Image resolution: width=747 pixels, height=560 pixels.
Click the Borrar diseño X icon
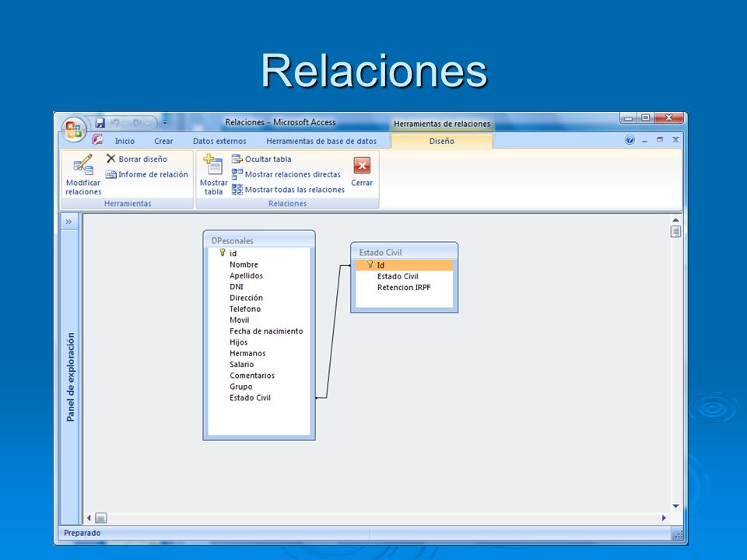(x=111, y=159)
